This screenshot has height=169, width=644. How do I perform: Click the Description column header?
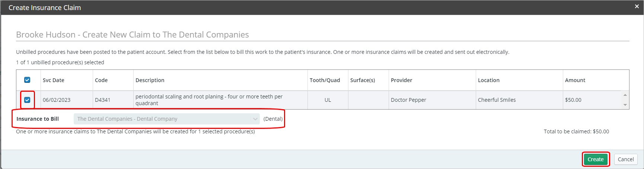[150, 80]
